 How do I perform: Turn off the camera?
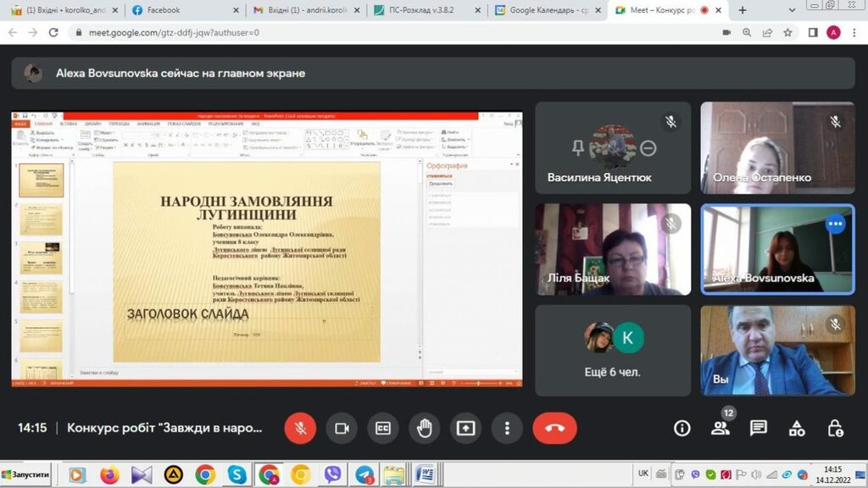tap(342, 428)
